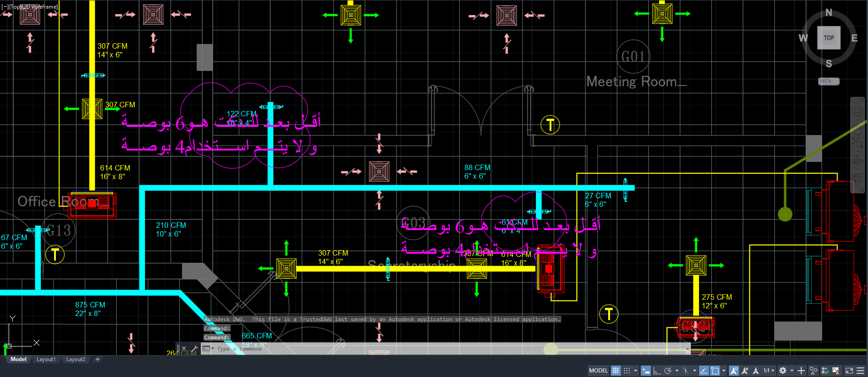This screenshot has width=868, height=377.
Task: Toggle object snap tracking icon
Action: point(704,371)
